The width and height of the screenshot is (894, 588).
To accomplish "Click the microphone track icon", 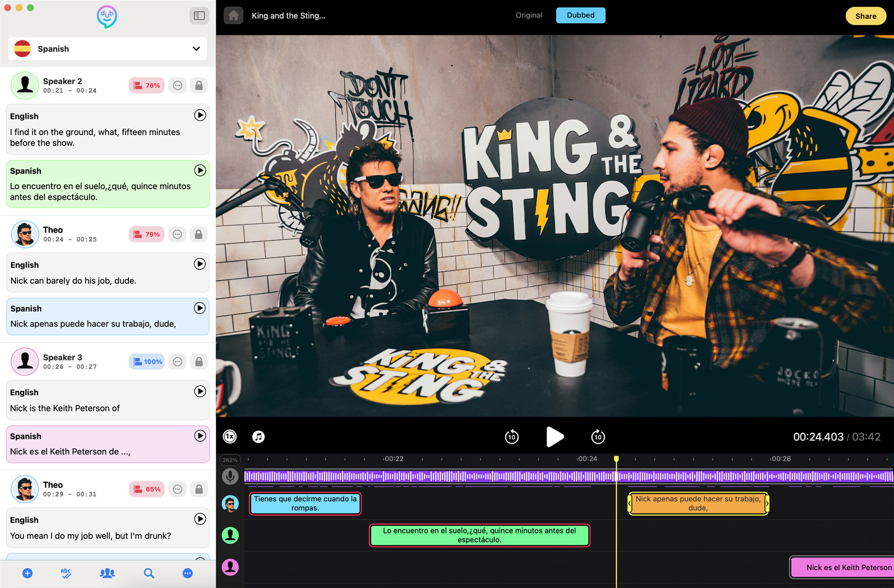I will [230, 476].
